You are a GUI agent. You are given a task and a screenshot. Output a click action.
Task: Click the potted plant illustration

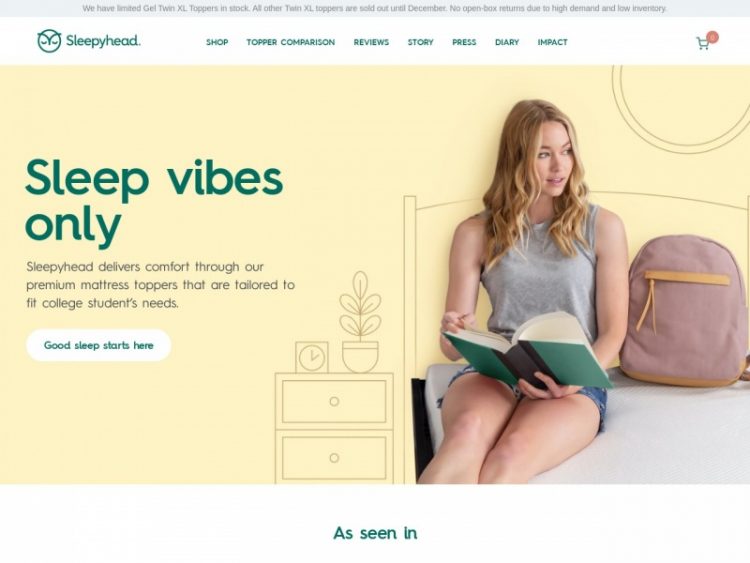point(360,322)
